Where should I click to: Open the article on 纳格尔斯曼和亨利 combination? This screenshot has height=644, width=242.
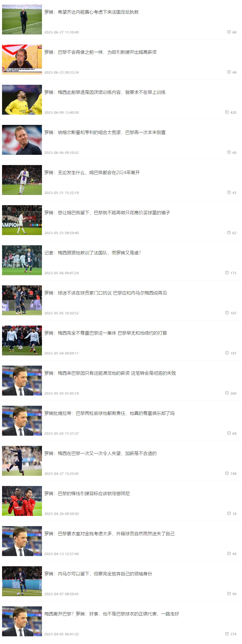pyautogui.click(x=105, y=133)
